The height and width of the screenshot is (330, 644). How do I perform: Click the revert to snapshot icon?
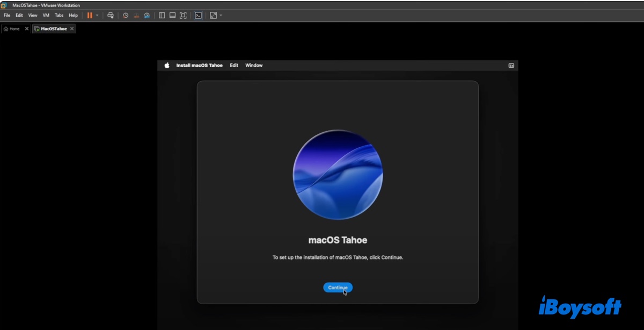tap(136, 16)
